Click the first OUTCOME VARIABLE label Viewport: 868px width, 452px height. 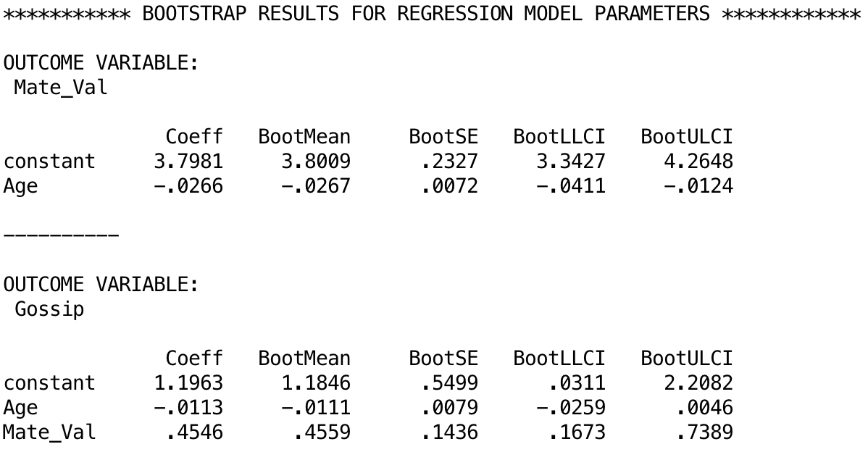[x=100, y=63]
